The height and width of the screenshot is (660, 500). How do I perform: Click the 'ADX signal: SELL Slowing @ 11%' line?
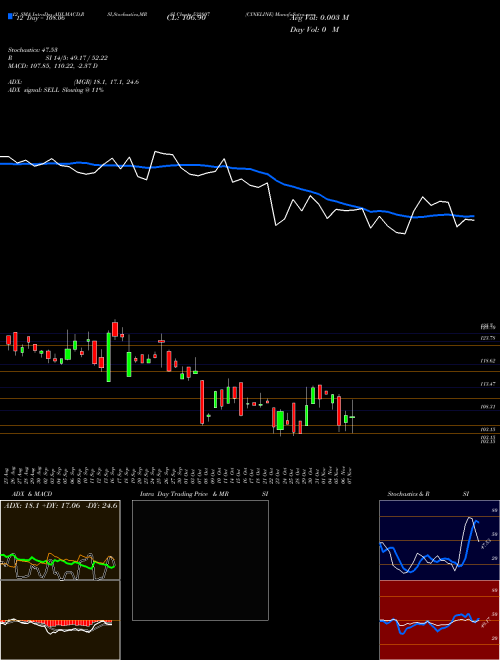coord(56,90)
